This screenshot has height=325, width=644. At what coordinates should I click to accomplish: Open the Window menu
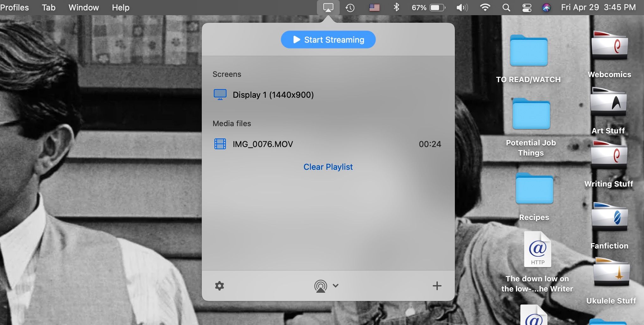pos(83,7)
